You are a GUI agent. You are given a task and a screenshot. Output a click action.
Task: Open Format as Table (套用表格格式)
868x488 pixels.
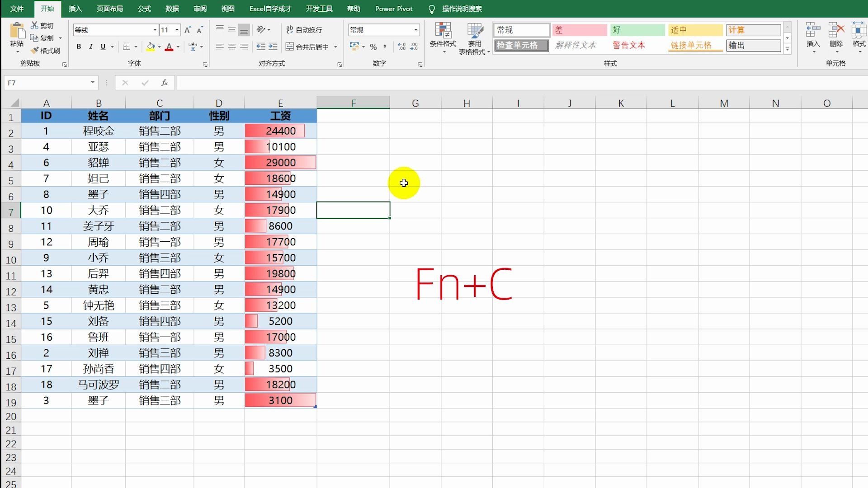click(474, 38)
